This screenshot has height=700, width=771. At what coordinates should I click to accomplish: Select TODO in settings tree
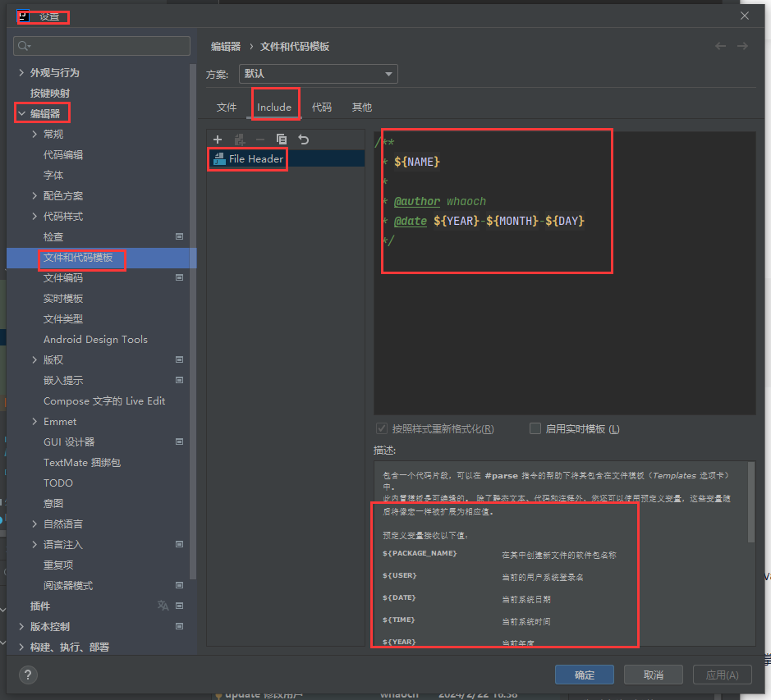pyautogui.click(x=58, y=483)
